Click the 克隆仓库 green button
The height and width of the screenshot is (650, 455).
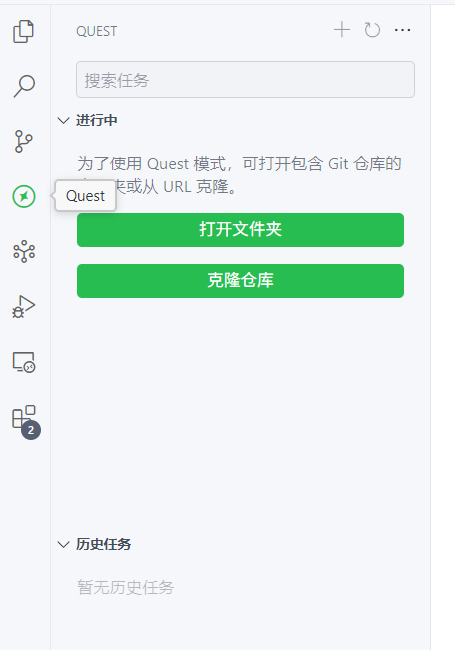click(240, 281)
